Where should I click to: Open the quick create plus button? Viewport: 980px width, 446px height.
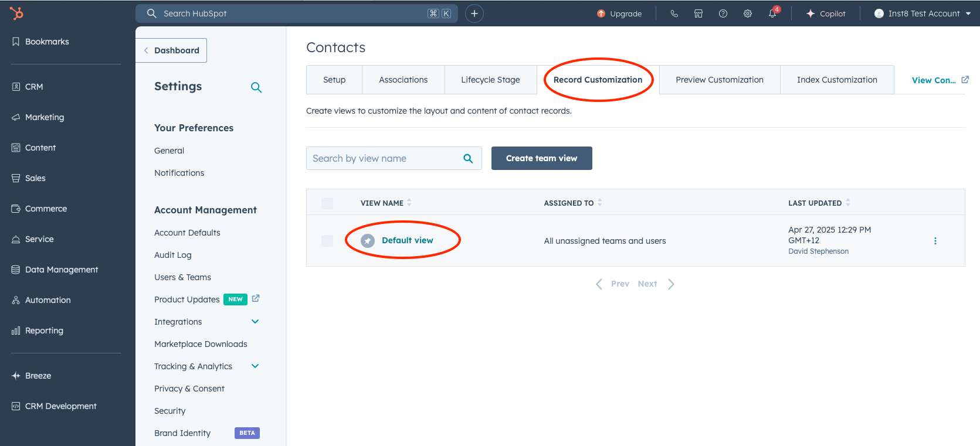pos(474,13)
